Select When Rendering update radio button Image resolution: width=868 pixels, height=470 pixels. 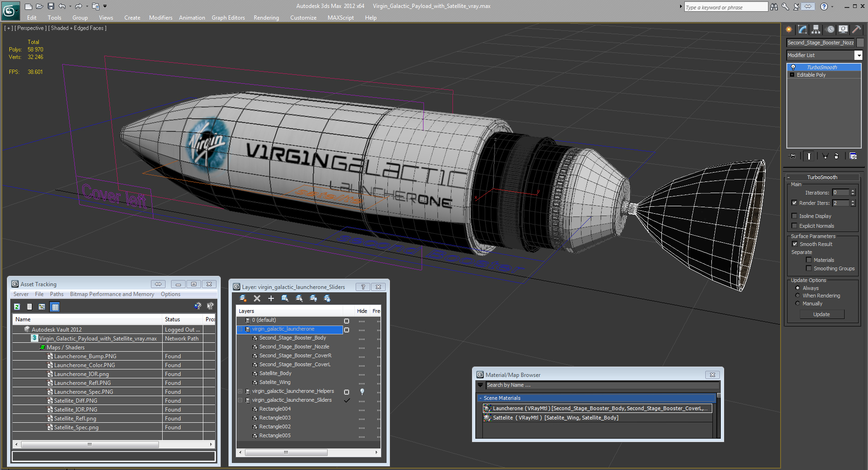point(797,296)
